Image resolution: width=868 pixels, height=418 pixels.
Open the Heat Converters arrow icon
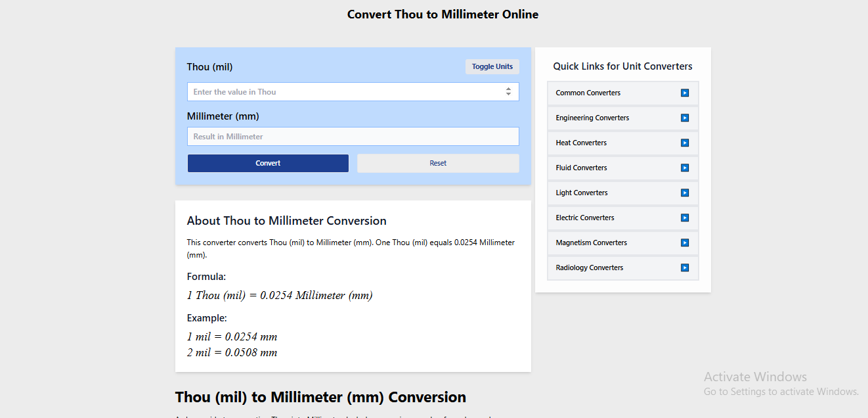click(685, 143)
